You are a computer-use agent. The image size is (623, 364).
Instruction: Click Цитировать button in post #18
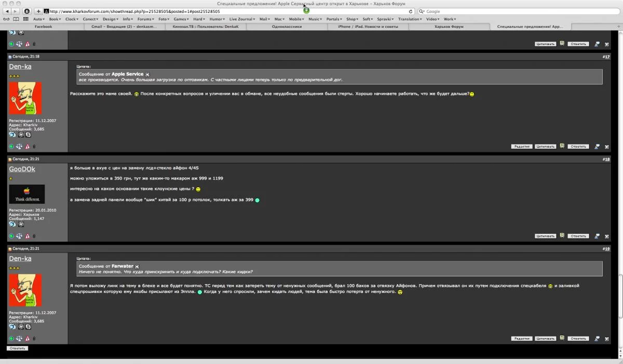pyautogui.click(x=545, y=236)
